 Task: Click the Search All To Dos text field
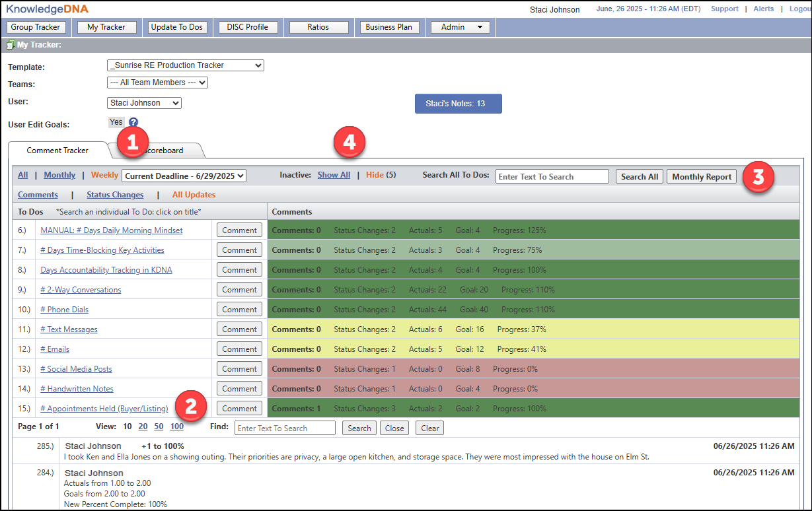552,176
